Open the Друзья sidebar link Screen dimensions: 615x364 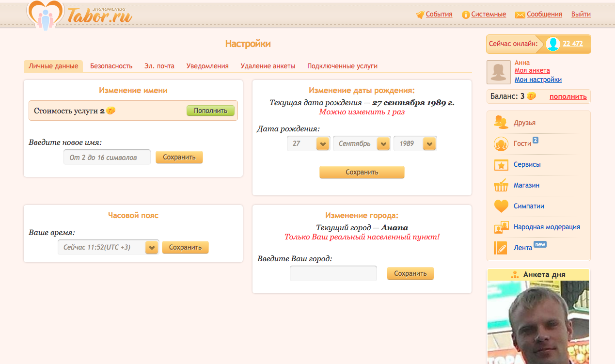[x=524, y=123]
